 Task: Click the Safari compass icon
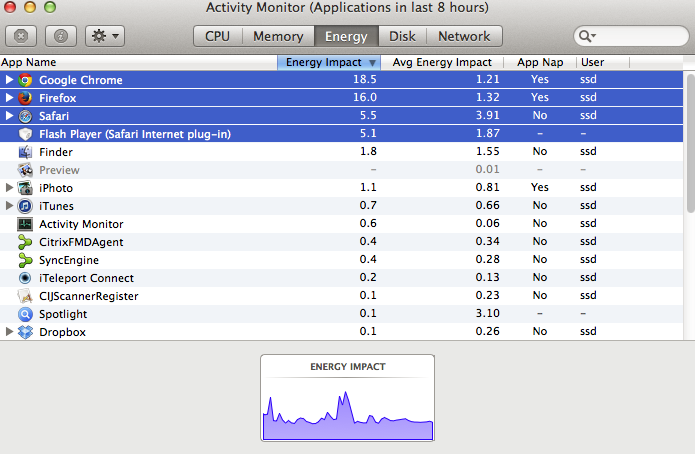tap(25, 116)
